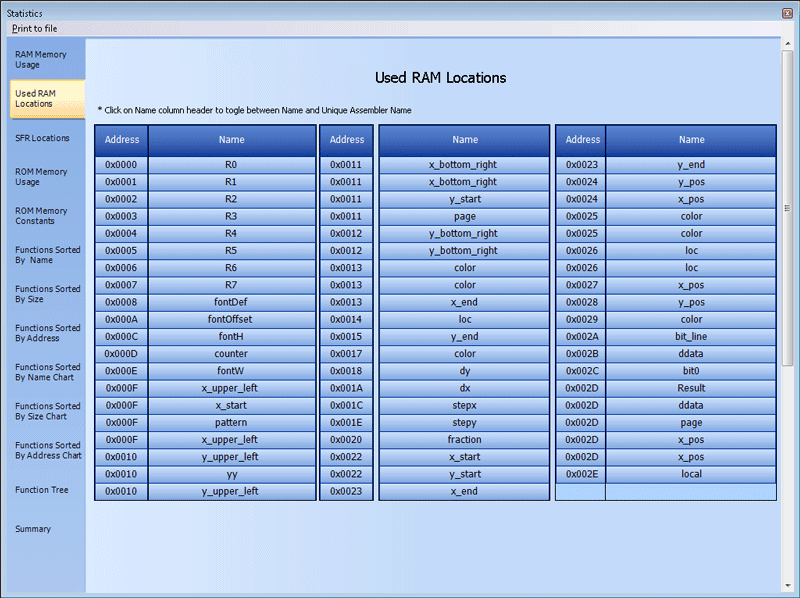Click the Name header above x_bottom_right
The width and height of the screenshot is (800, 598).
pos(464,140)
